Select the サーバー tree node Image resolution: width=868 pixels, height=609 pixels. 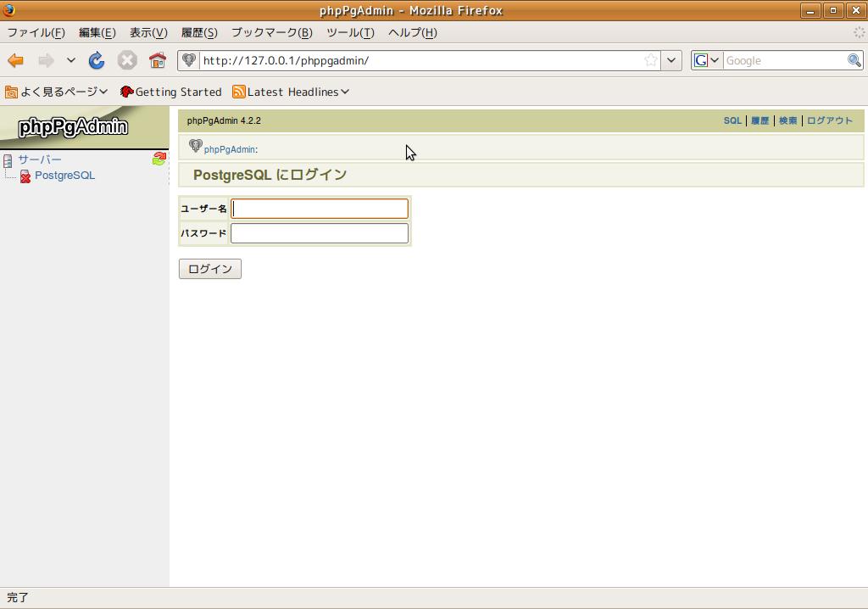[x=40, y=159]
